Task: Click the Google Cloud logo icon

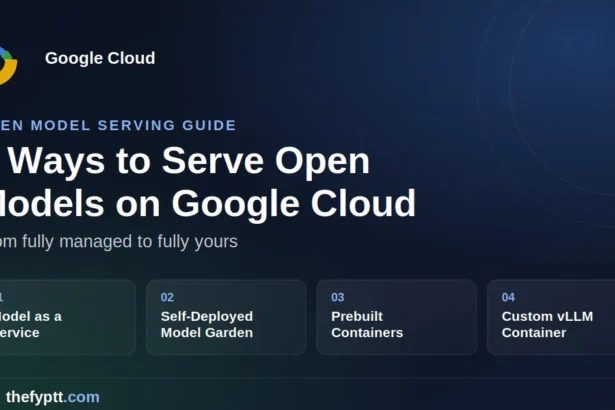Action: pyautogui.click(x=8, y=65)
